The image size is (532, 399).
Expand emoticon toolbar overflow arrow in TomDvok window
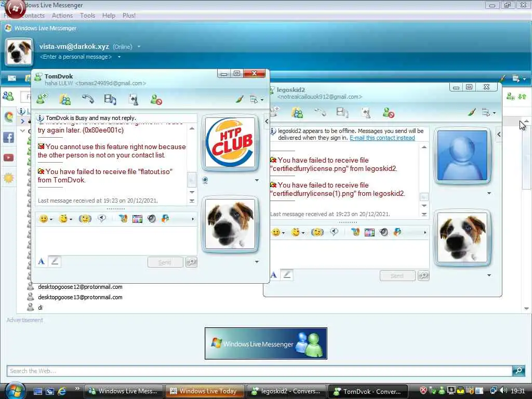click(193, 219)
